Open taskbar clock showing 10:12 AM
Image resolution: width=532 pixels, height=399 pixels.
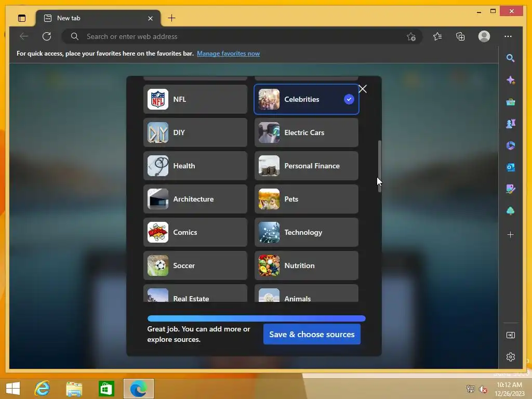(509, 389)
